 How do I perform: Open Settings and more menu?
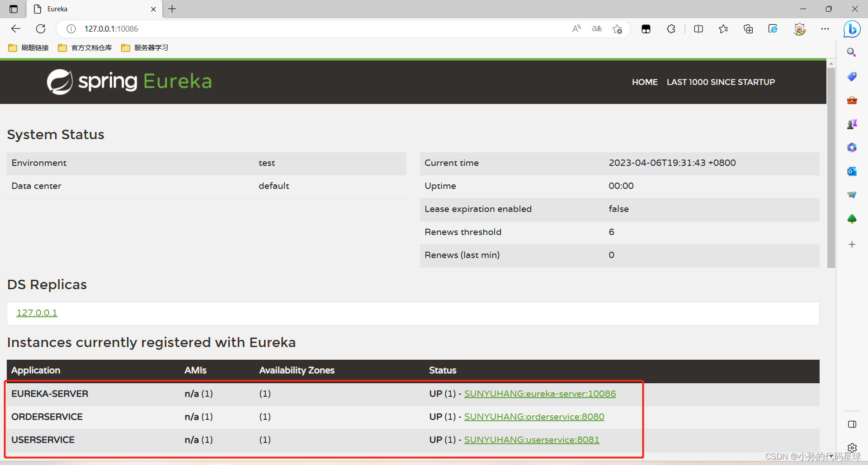825,29
